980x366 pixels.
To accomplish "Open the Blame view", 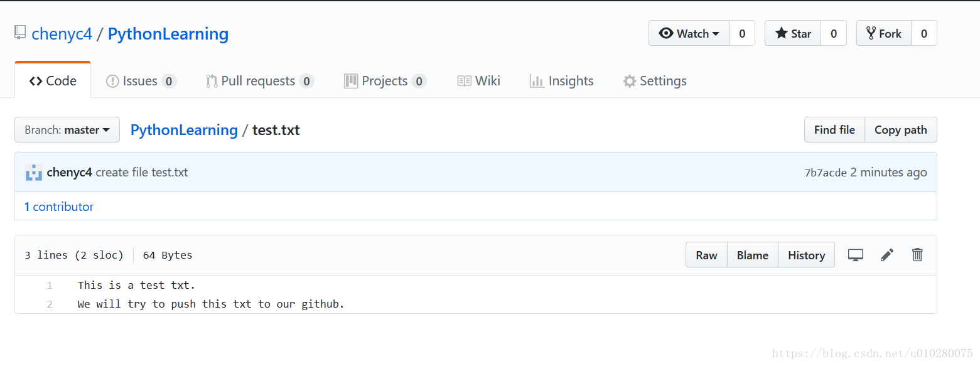I will tap(753, 255).
